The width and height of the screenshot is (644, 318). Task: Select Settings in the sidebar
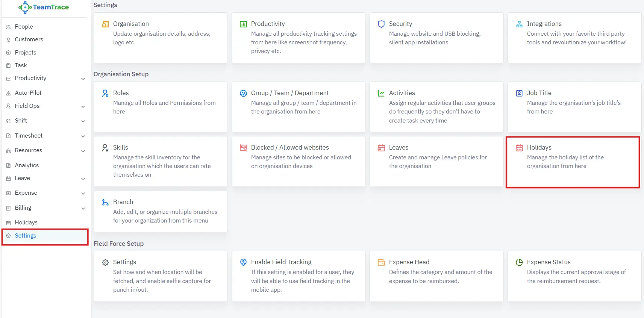click(26, 236)
